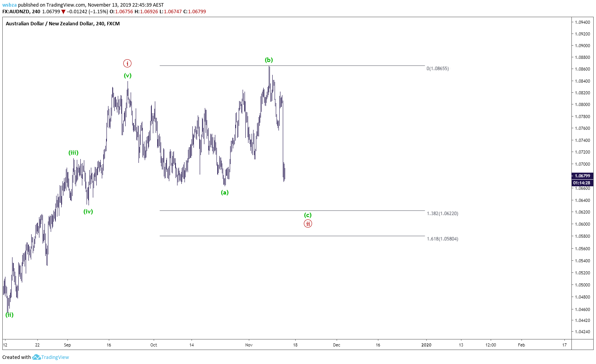Click the Oct date label on time axis
The image size is (596, 364).
[x=154, y=345]
